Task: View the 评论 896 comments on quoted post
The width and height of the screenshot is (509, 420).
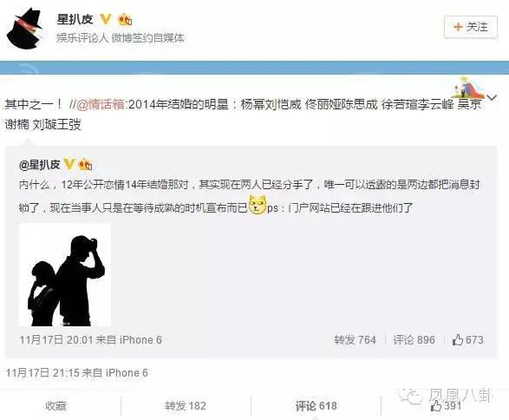Action: click(414, 340)
